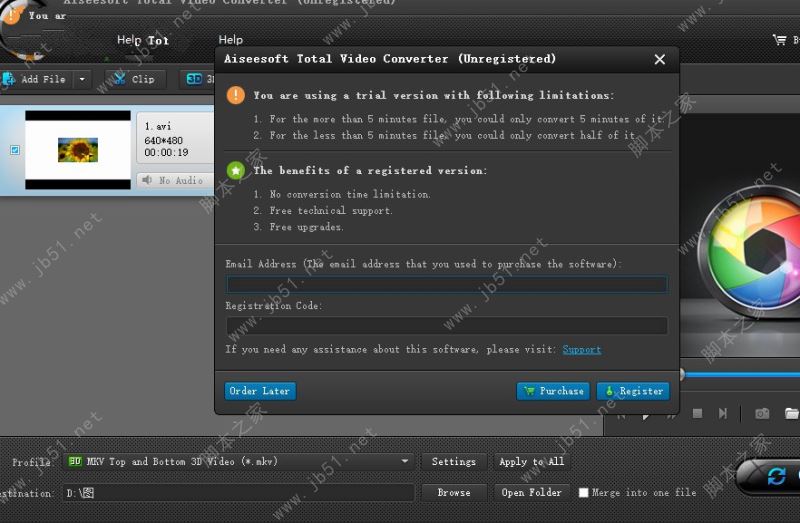
Task: Click the Registration Code field
Action: point(446,326)
